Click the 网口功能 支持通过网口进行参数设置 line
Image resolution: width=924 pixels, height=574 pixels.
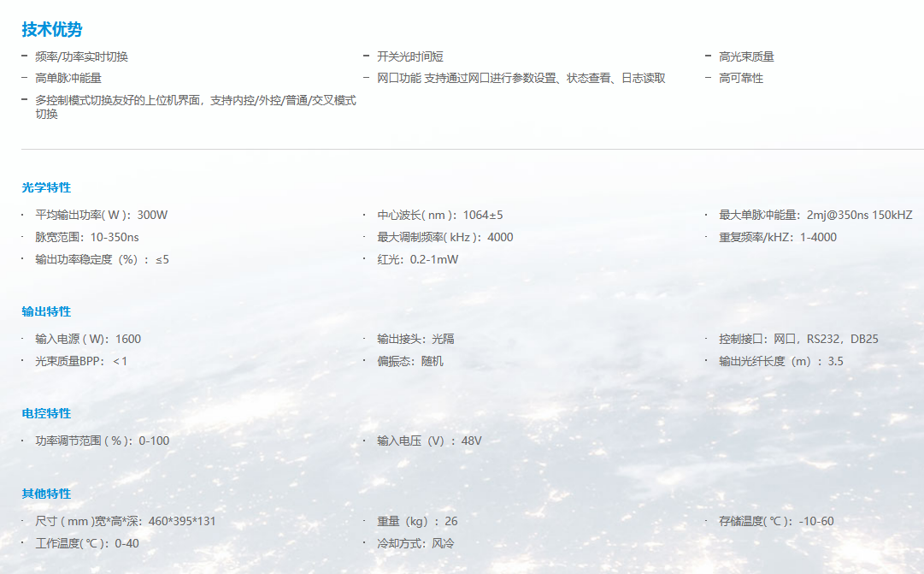click(521, 78)
